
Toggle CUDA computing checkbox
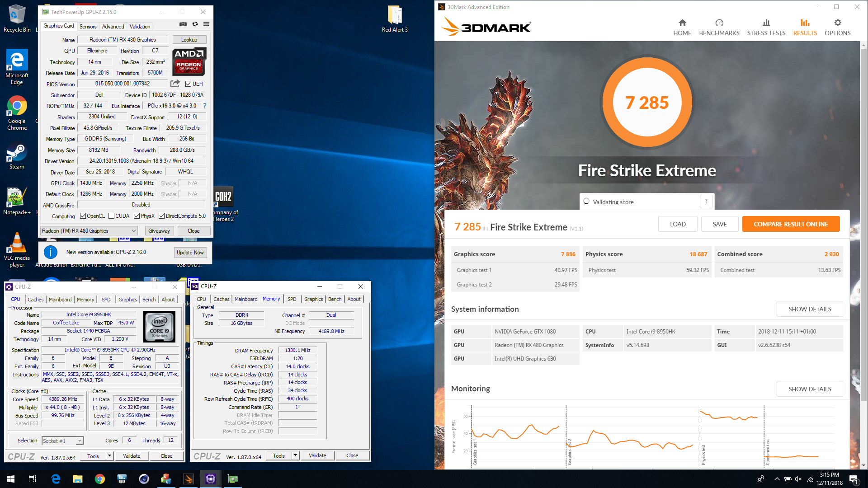coord(111,216)
